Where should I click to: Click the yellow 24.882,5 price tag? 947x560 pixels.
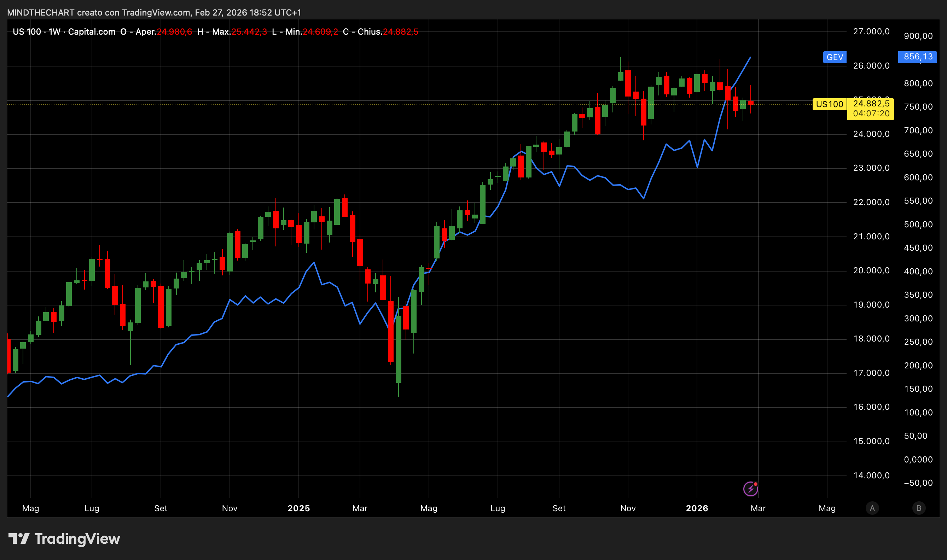[871, 103]
